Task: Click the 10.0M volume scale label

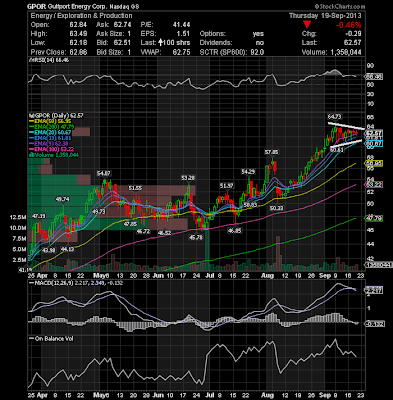Action: [x=18, y=228]
